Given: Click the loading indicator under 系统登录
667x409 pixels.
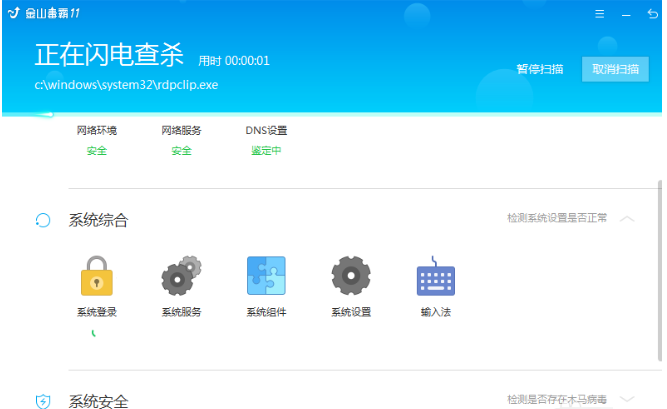Looking at the screenshot, I should click(x=94, y=334).
